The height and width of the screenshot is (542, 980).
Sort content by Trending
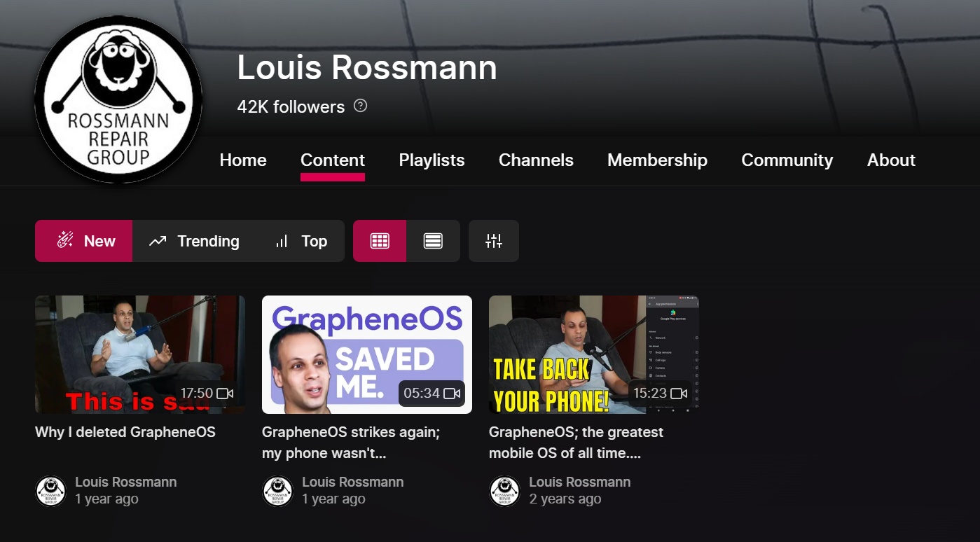194,241
